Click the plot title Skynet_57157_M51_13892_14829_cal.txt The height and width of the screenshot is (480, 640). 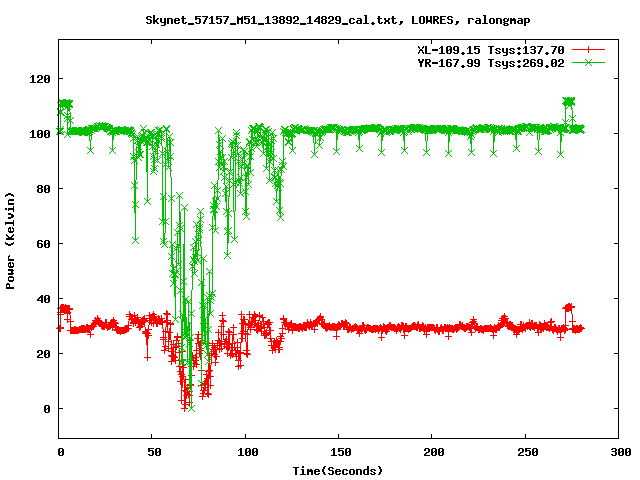pyautogui.click(x=338, y=20)
